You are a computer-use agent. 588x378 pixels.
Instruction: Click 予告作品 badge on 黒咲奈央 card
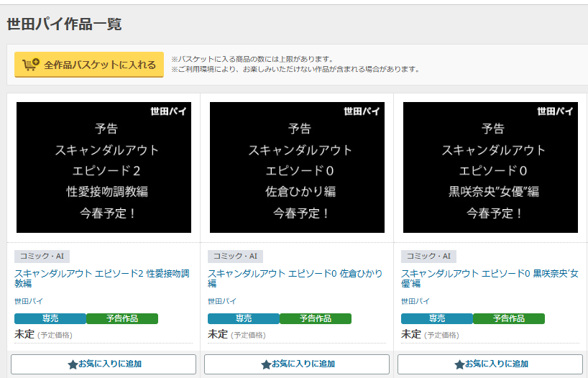(509, 318)
